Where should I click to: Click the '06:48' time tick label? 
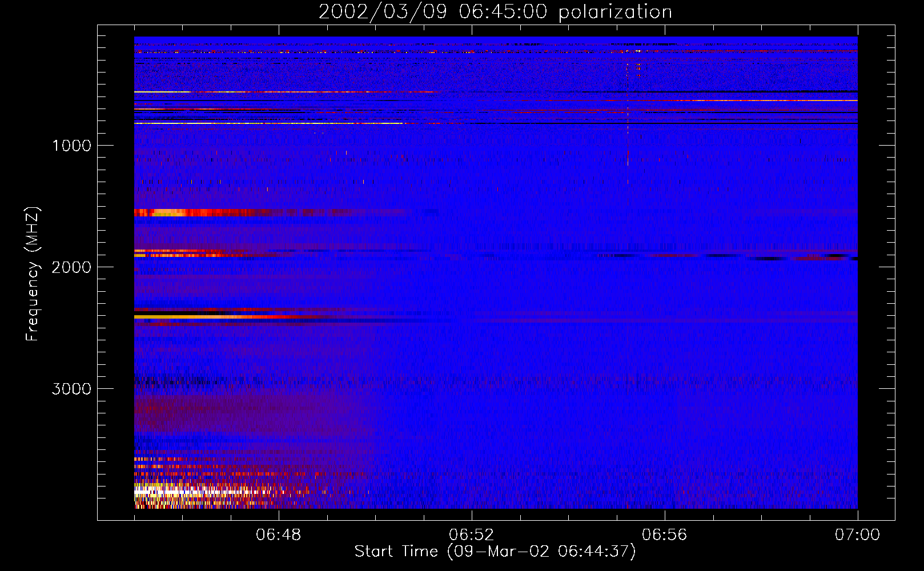click(279, 535)
